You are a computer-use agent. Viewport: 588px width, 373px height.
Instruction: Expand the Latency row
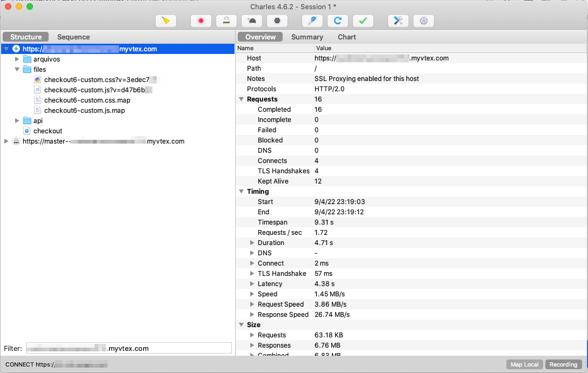pyautogui.click(x=252, y=284)
